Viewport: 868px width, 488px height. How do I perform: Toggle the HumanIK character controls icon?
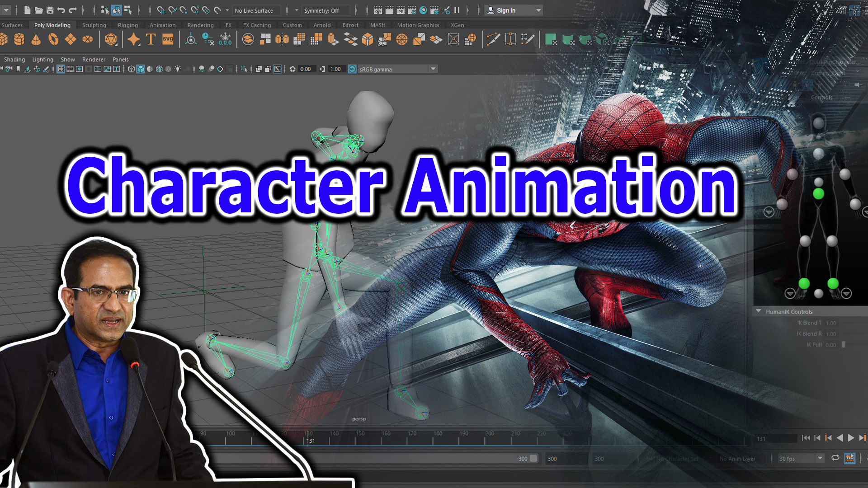tap(854, 10)
